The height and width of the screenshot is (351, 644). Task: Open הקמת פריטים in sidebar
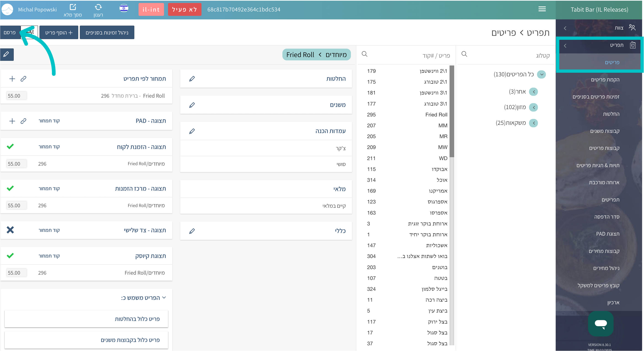[x=605, y=80]
